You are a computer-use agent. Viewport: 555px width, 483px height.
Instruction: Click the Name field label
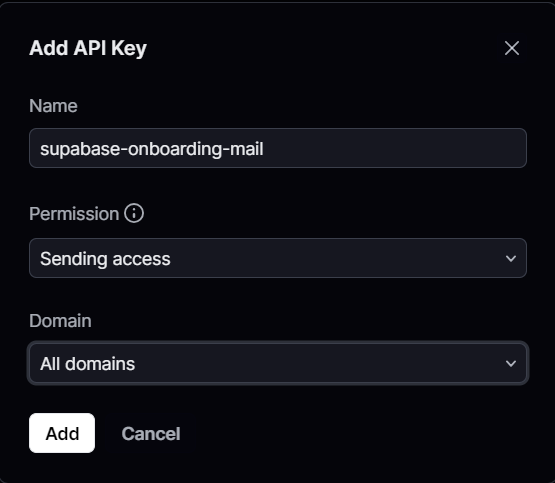point(53,106)
